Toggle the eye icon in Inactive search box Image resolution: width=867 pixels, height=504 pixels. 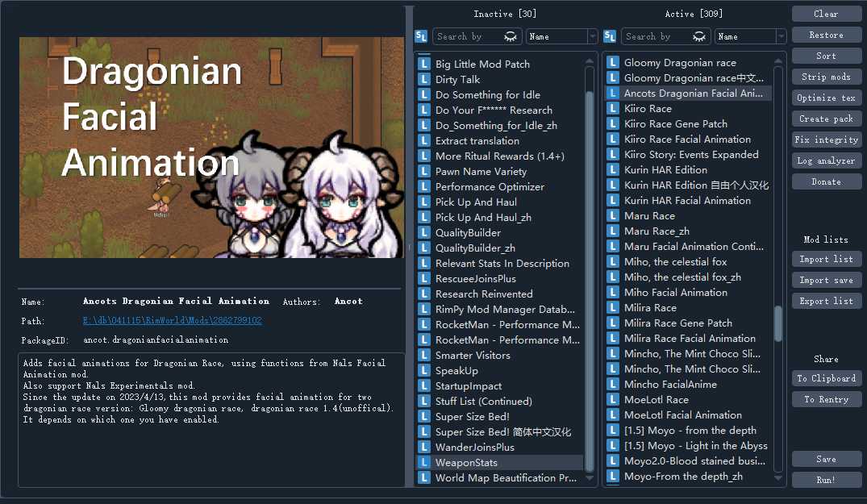pos(511,36)
